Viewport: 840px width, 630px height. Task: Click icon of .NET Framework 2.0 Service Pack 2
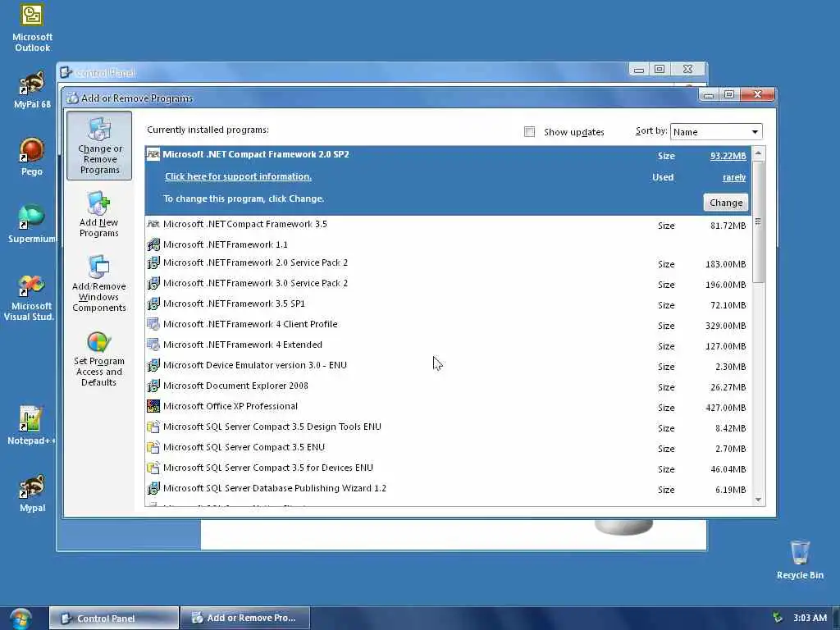coord(153,263)
